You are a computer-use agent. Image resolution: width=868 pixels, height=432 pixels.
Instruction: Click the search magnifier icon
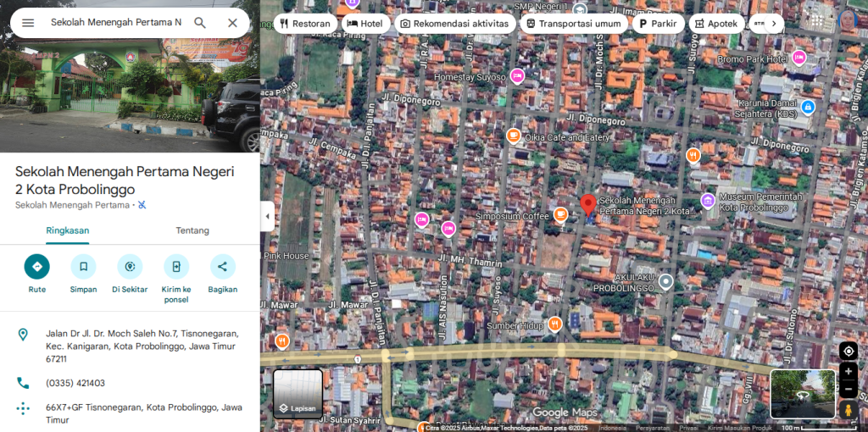200,23
